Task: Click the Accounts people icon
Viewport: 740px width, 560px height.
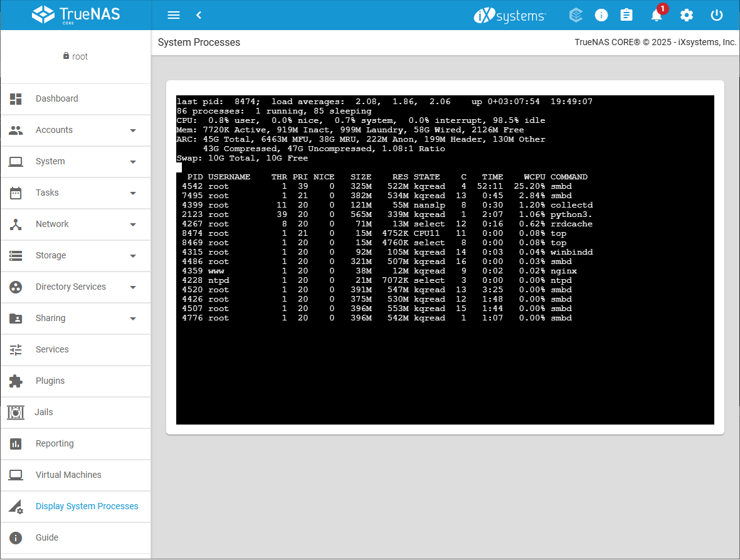Action: [16, 130]
